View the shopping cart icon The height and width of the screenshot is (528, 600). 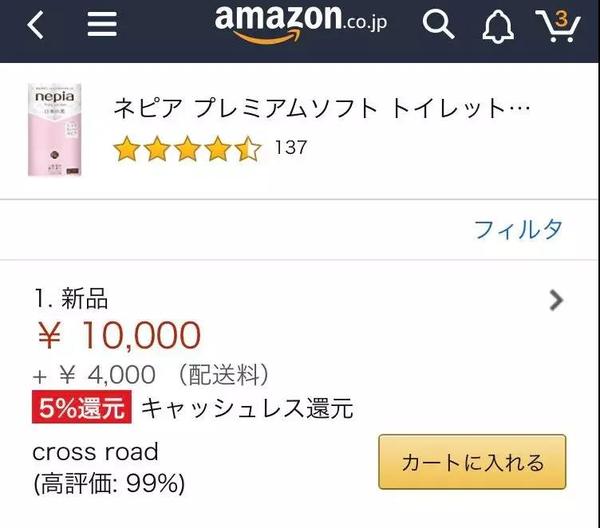(x=558, y=25)
